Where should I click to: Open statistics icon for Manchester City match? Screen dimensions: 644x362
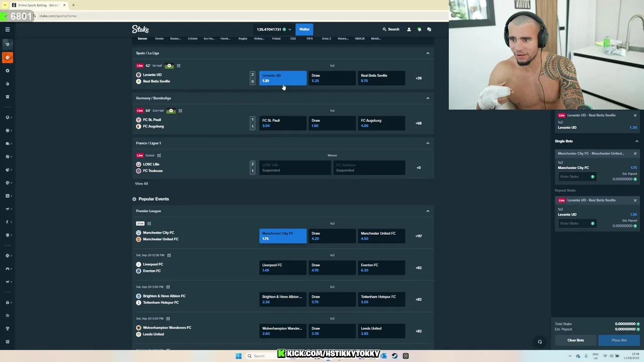149,223
